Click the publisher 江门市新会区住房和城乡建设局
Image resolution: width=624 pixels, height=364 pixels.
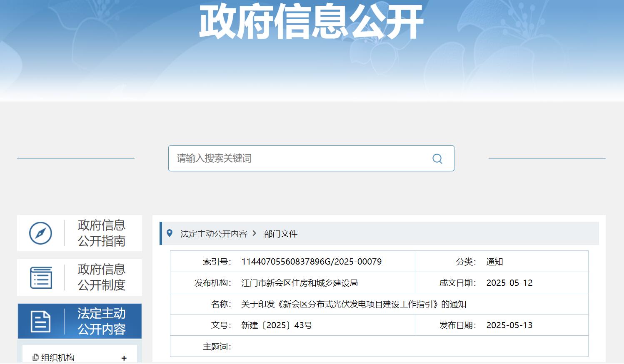(x=299, y=283)
